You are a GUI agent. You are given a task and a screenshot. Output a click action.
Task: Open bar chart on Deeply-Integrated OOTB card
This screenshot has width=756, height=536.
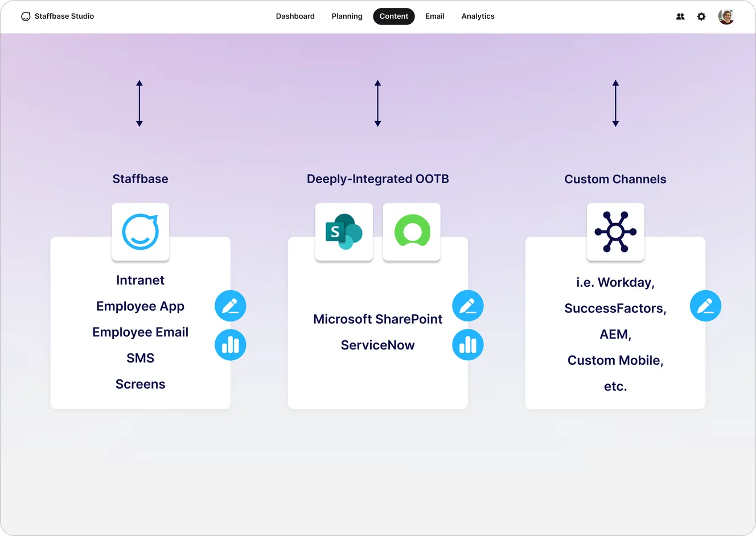[468, 345]
